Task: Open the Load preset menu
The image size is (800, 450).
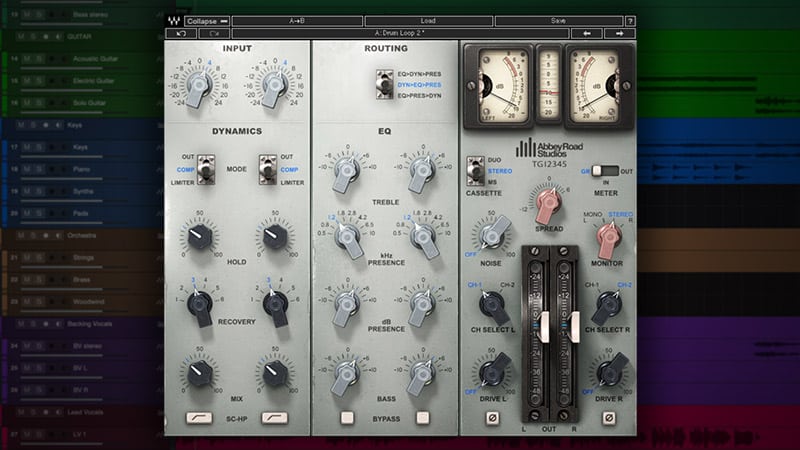Action: coord(428,20)
